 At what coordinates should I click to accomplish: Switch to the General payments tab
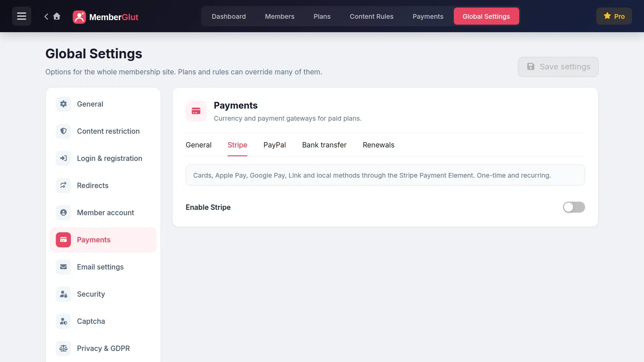tap(199, 145)
